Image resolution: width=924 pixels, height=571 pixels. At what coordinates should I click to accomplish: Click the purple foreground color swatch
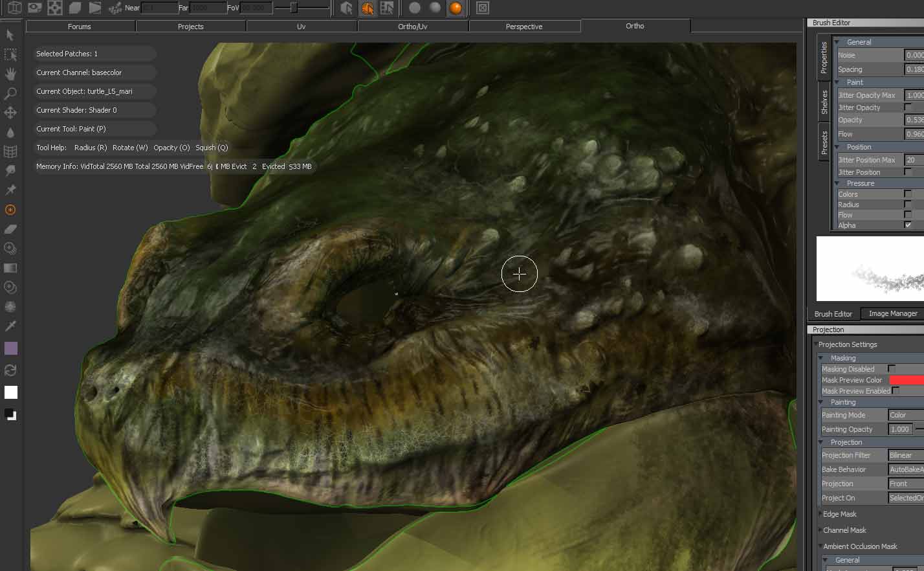pyautogui.click(x=11, y=348)
